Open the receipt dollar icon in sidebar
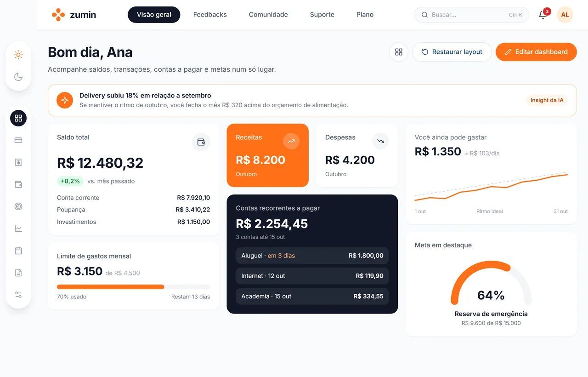588x377 pixels. click(18, 162)
